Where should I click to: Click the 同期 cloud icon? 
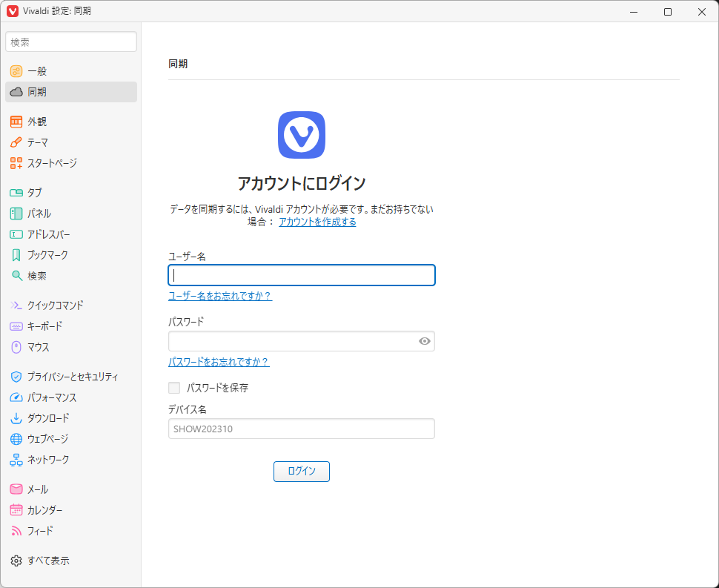pos(16,92)
